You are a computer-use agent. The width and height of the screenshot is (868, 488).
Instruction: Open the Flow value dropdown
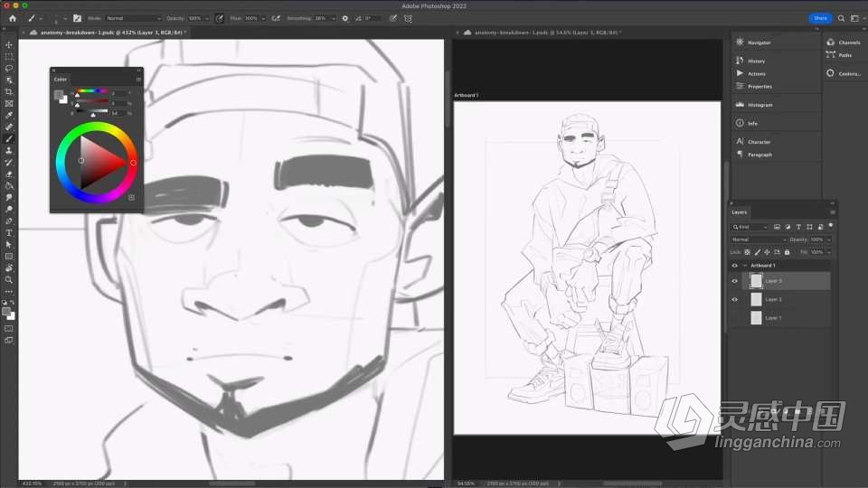(263, 18)
